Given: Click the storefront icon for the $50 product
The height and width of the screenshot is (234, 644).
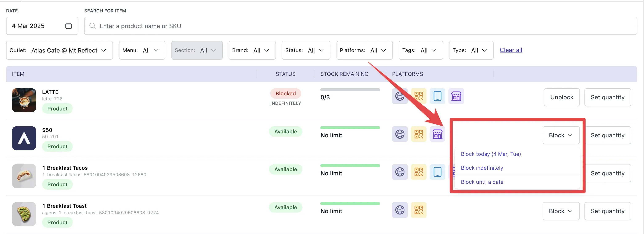Looking at the screenshot, I should (437, 134).
